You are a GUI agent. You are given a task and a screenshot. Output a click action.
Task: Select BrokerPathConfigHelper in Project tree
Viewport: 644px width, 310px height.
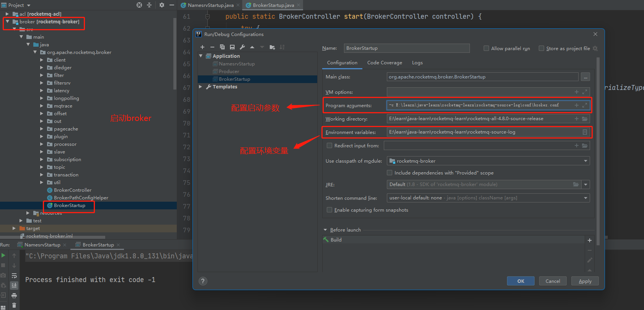[x=81, y=198]
